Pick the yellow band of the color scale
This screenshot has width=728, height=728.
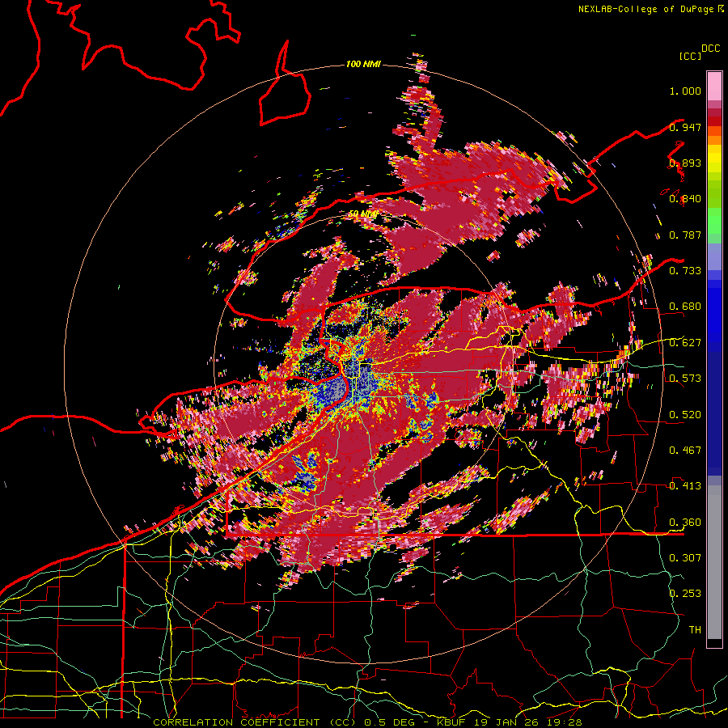coord(714,159)
